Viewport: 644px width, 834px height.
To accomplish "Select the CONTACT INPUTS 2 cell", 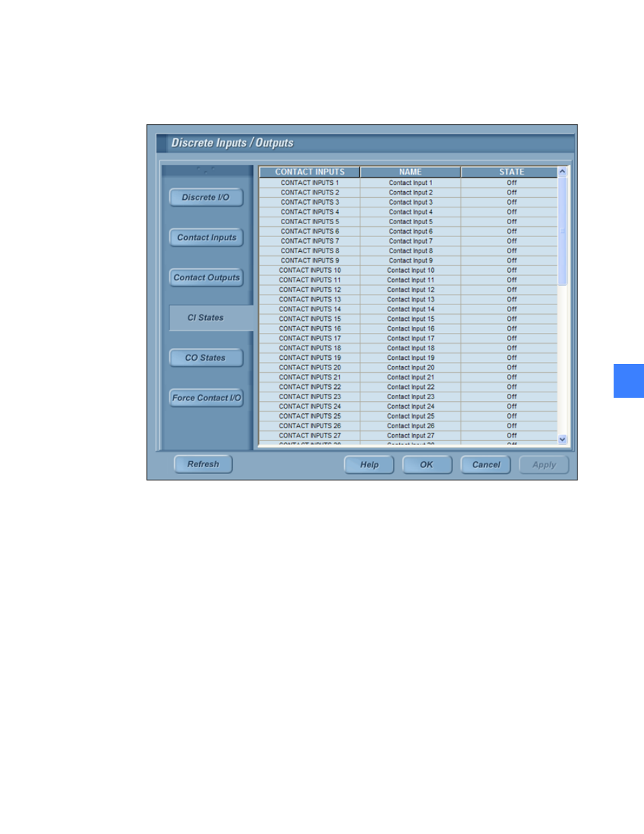I will point(310,192).
